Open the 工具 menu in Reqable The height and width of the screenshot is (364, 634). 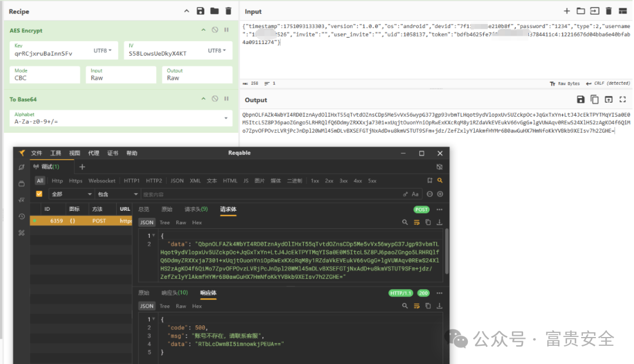click(55, 153)
